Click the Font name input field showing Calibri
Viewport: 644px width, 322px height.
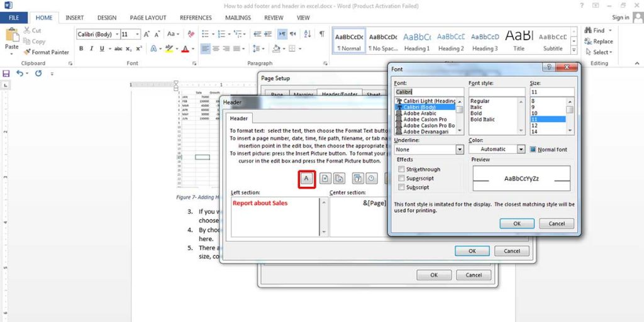pyautogui.click(x=429, y=92)
